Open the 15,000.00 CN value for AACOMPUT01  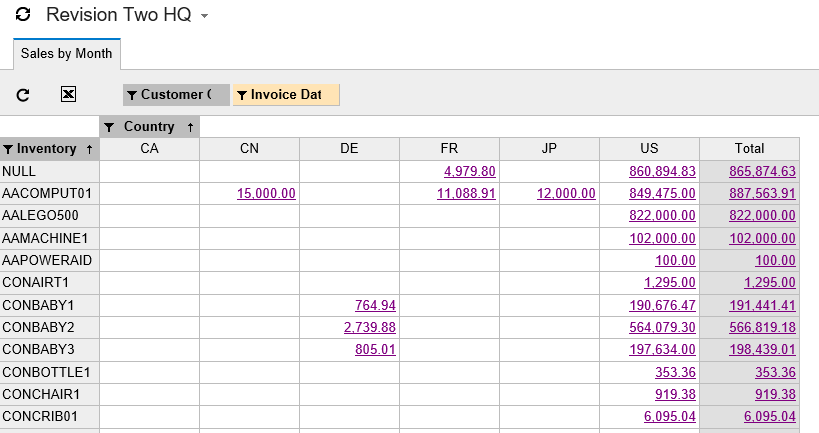tap(266, 193)
